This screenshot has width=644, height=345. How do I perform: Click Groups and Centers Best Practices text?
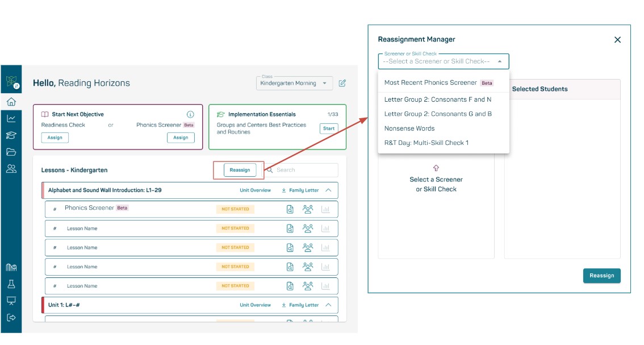(x=261, y=128)
